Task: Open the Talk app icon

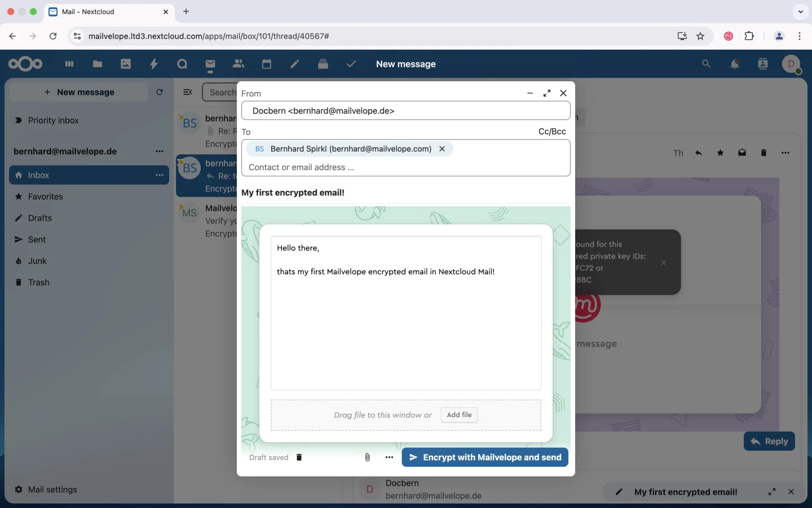Action: [x=182, y=64]
